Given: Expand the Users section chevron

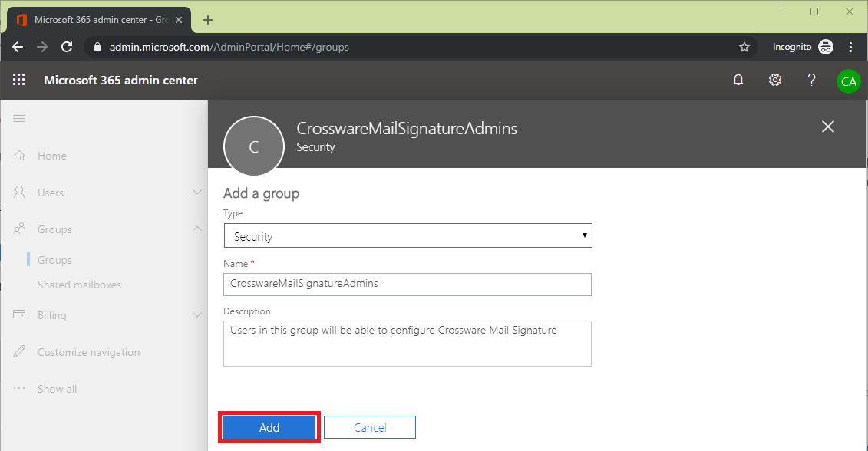Looking at the screenshot, I should 197,192.
